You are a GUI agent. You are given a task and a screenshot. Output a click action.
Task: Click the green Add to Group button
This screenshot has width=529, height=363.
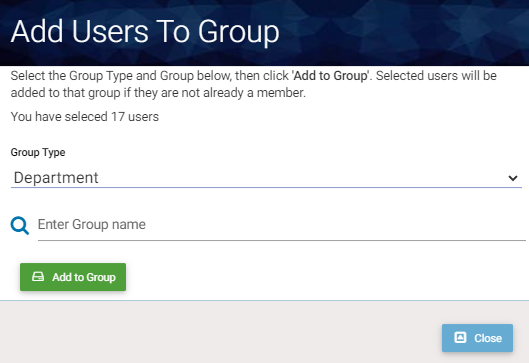73,277
